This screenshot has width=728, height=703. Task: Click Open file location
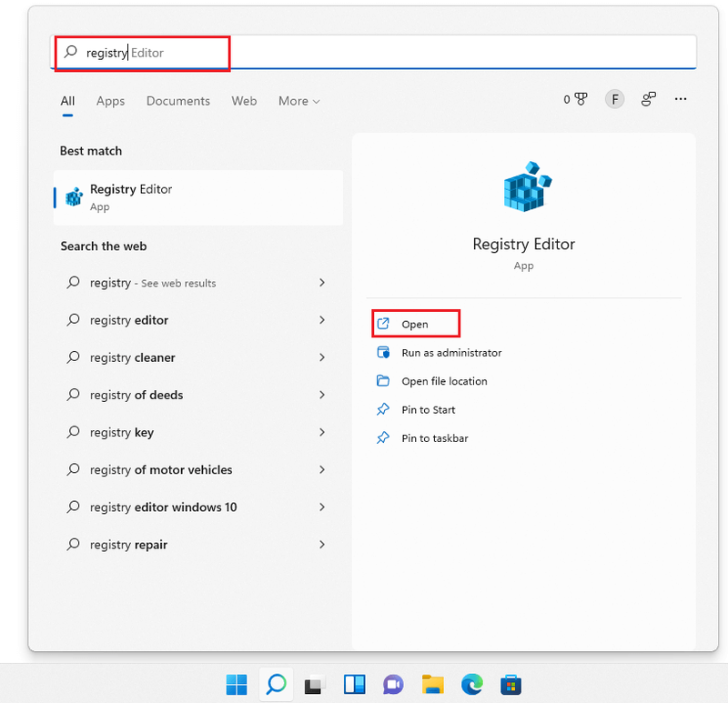click(444, 381)
